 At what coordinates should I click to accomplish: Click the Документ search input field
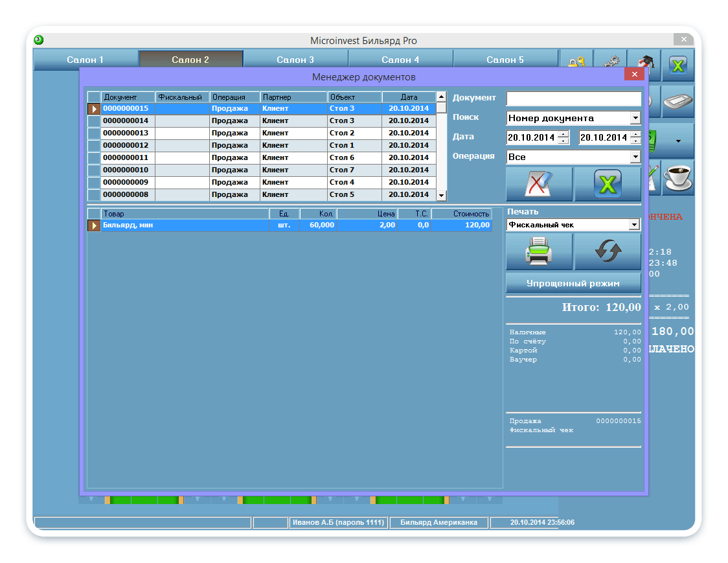point(573,98)
